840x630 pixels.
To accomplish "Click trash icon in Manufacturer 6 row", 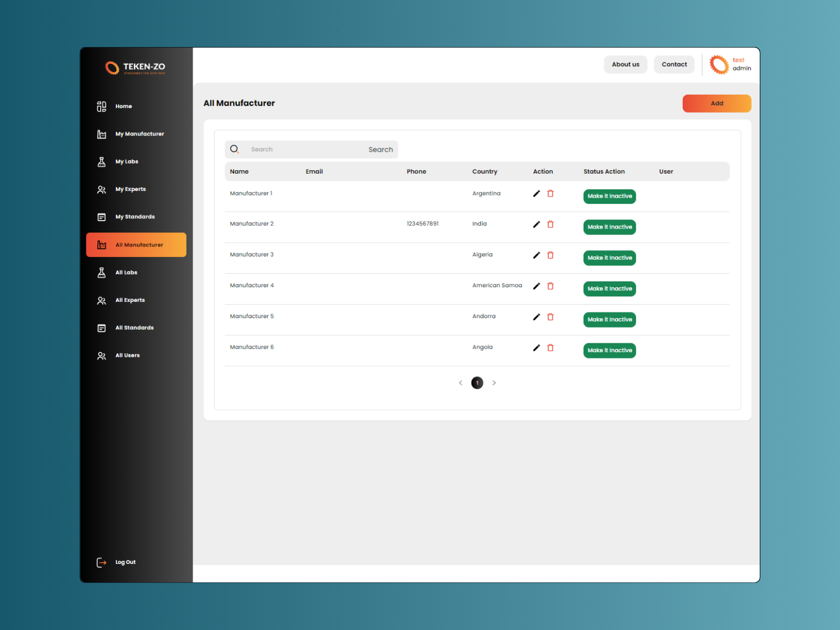I will [x=550, y=348].
